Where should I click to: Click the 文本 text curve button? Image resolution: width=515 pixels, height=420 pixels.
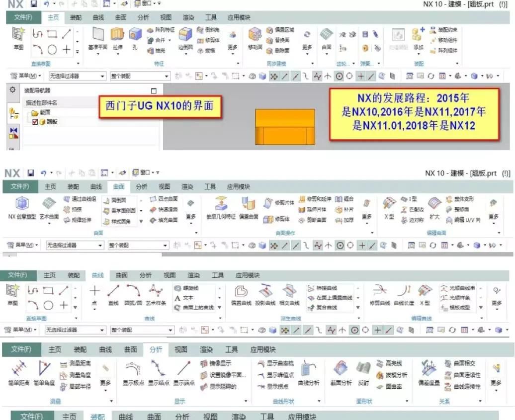pyautogui.click(x=184, y=298)
